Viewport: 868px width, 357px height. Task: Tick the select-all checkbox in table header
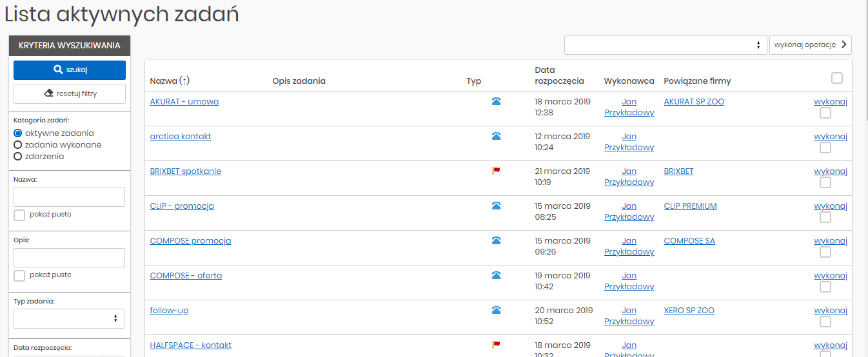click(837, 78)
